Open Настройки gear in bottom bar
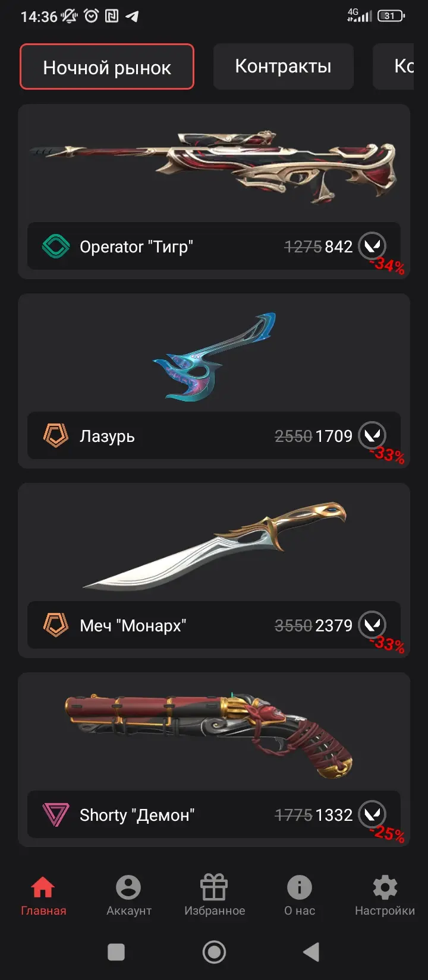 pyautogui.click(x=385, y=896)
